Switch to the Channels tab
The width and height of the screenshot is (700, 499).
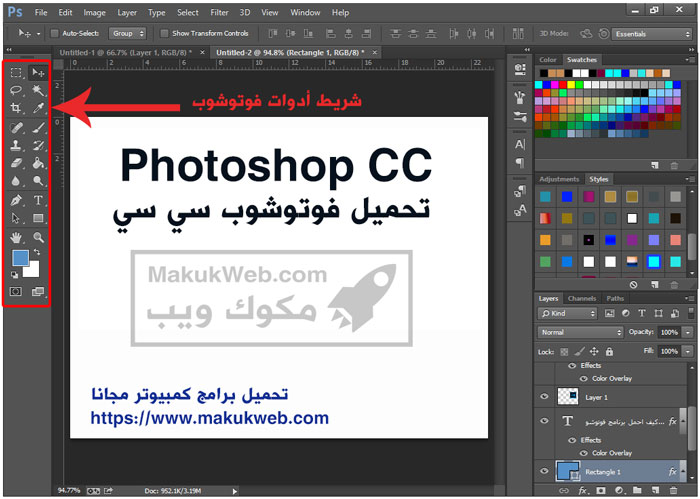pyautogui.click(x=582, y=298)
